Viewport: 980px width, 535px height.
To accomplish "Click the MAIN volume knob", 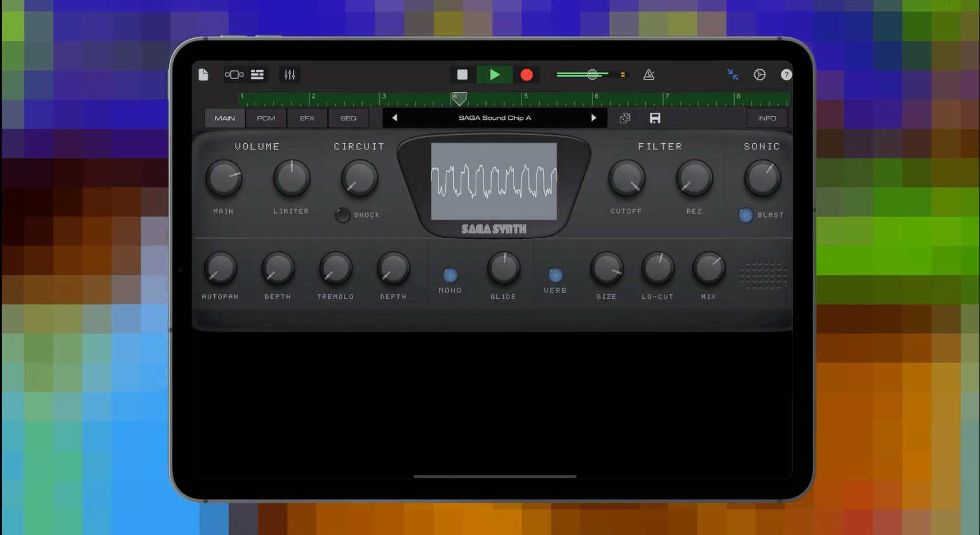I will point(224,178).
